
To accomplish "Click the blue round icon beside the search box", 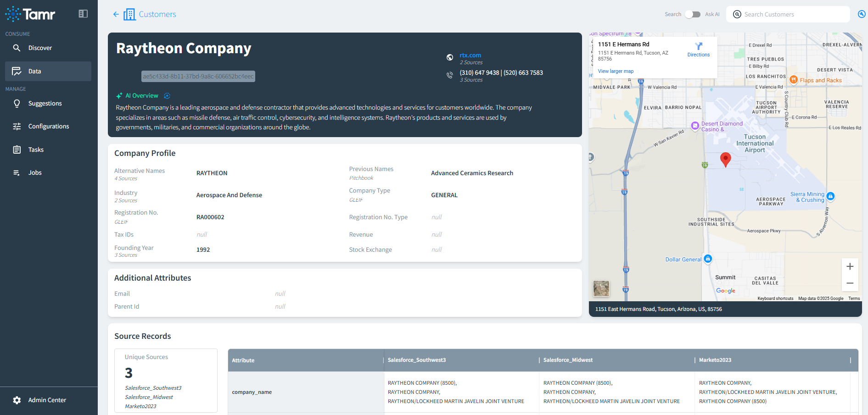I will pos(862,14).
